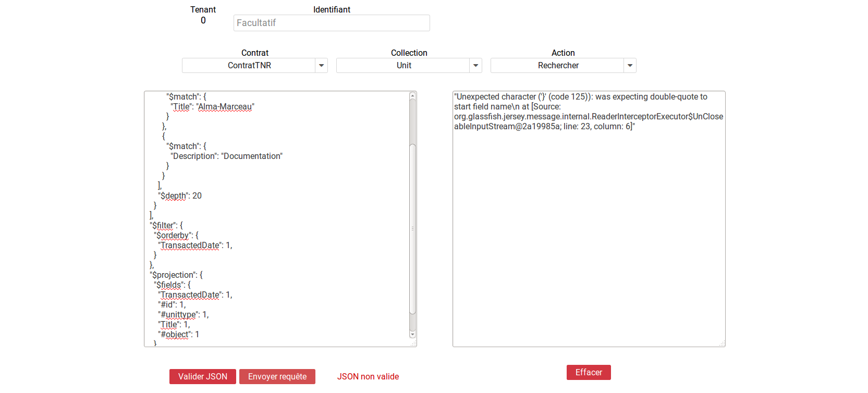Image resolution: width=868 pixels, height=393 pixels.
Task: Focus the Identifiant input field
Action: click(332, 23)
